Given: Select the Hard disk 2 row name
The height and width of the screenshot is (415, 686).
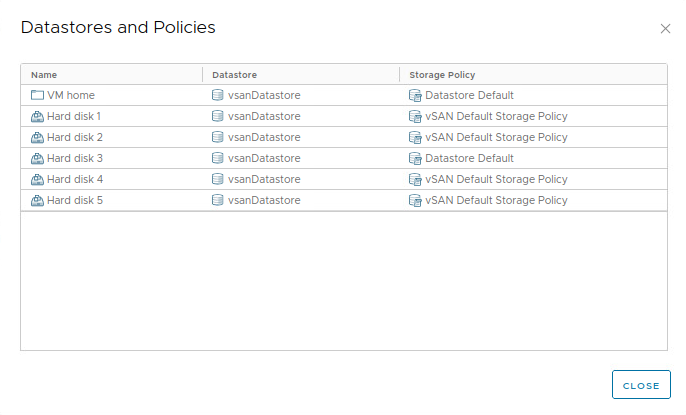Looking at the screenshot, I should pyautogui.click(x=75, y=137).
